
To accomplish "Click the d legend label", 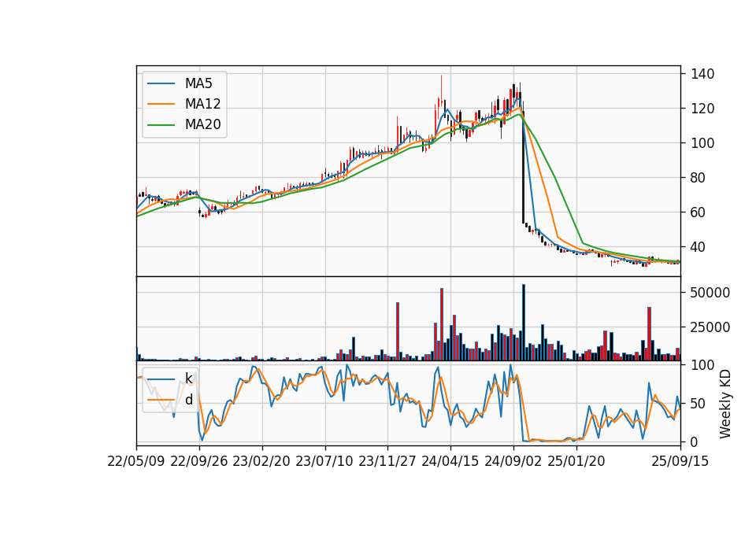I will tap(188, 400).
